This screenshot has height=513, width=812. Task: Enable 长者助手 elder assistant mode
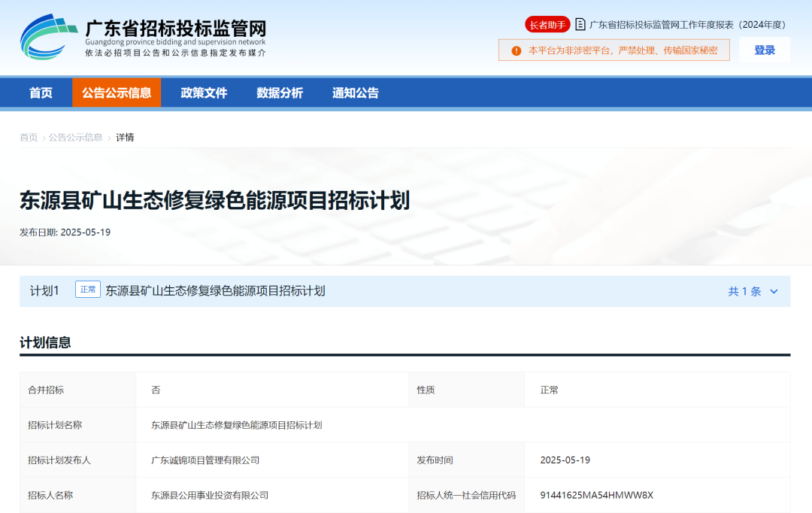(547, 24)
